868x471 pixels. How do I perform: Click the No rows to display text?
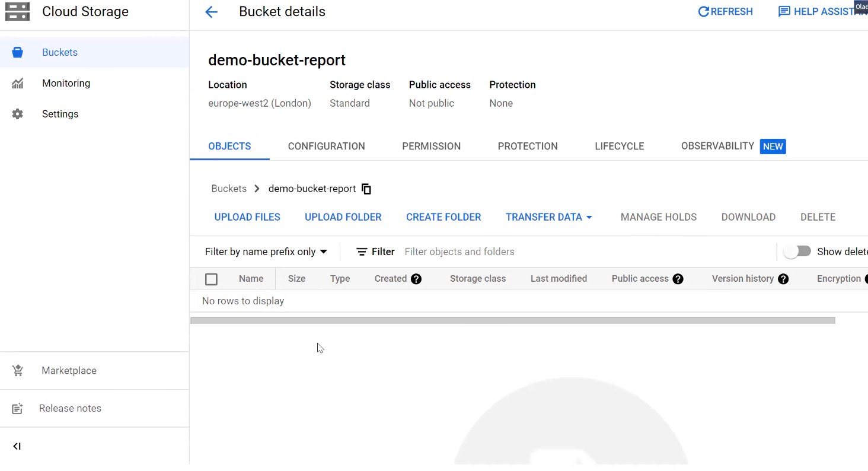pos(243,301)
